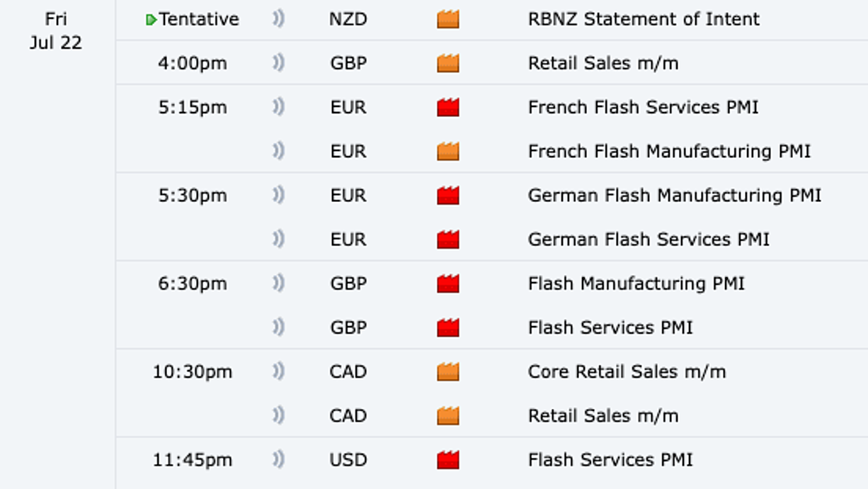The width and height of the screenshot is (868, 489).
Task: Open the GBP Retail Sales m/m event
Action: [603, 63]
